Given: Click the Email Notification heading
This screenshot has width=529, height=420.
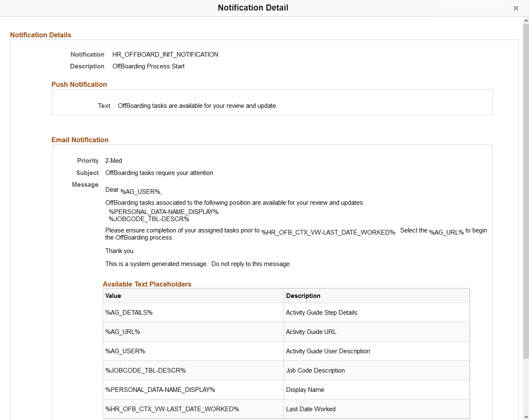Looking at the screenshot, I should point(80,139).
